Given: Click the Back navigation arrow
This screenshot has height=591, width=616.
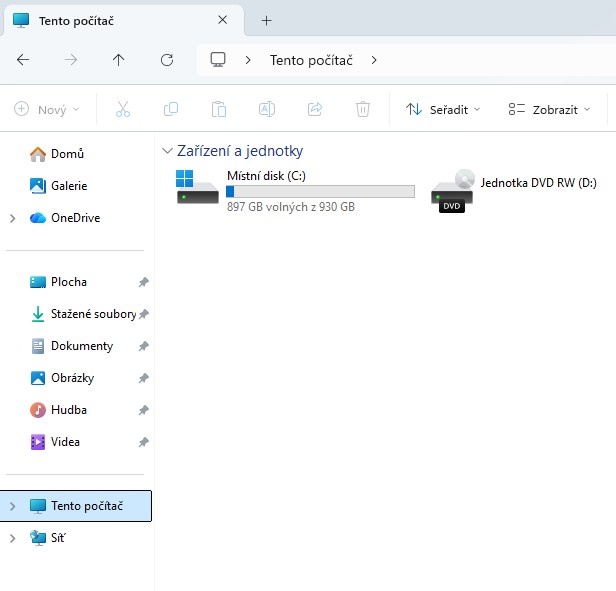Looking at the screenshot, I should point(23,60).
